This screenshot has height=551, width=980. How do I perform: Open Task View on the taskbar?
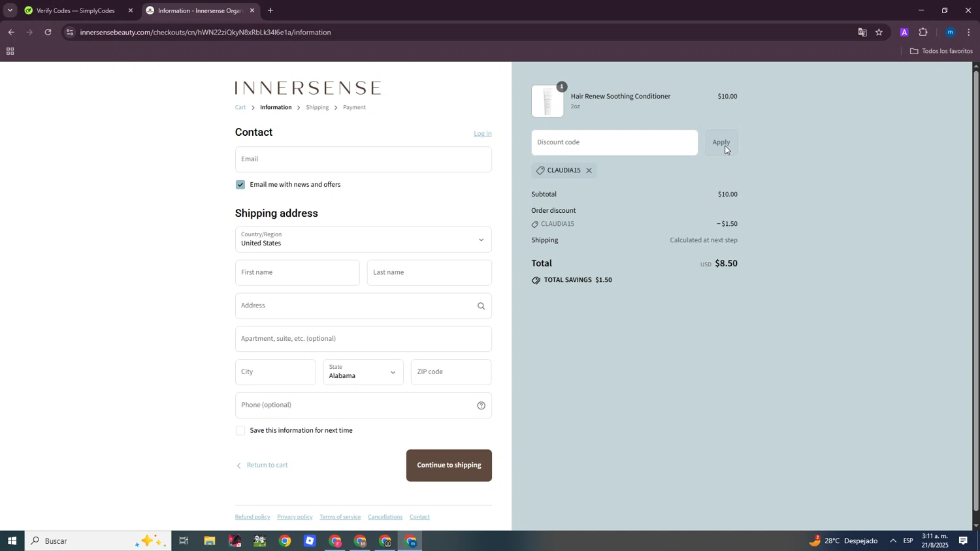pyautogui.click(x=184, y=541)
